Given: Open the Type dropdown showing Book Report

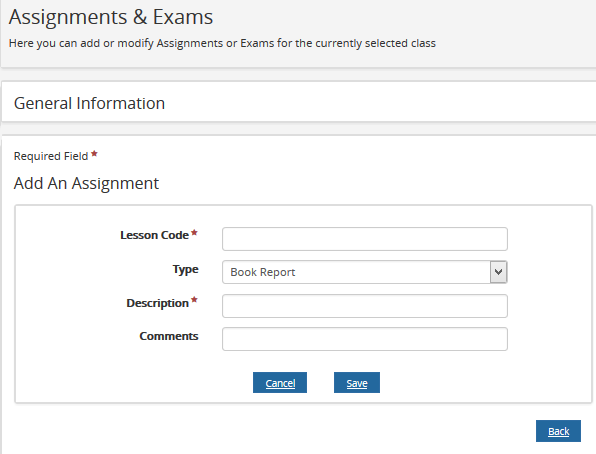Looking at the screenshot, I should (x=365, y=272).
